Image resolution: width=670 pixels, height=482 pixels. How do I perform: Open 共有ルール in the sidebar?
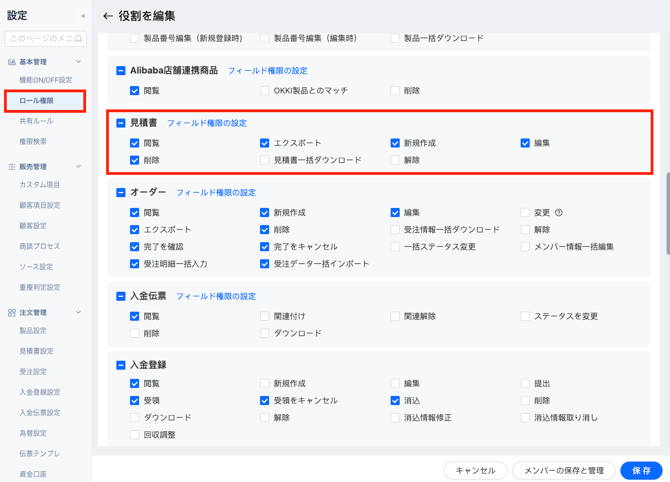36,121
